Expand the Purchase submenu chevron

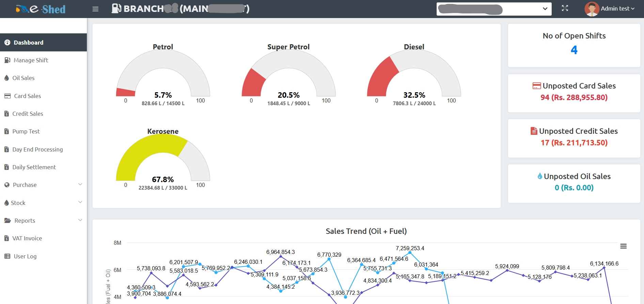coord(80,185)
